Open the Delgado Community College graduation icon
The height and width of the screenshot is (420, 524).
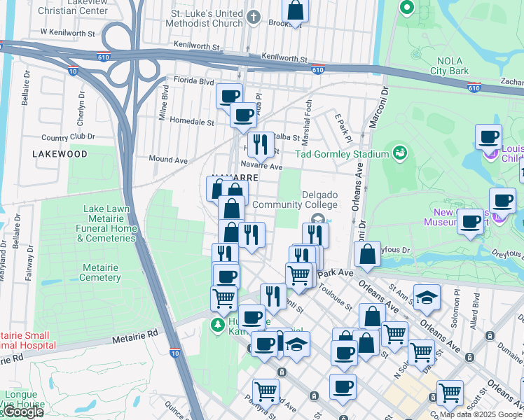pos(318,219)
